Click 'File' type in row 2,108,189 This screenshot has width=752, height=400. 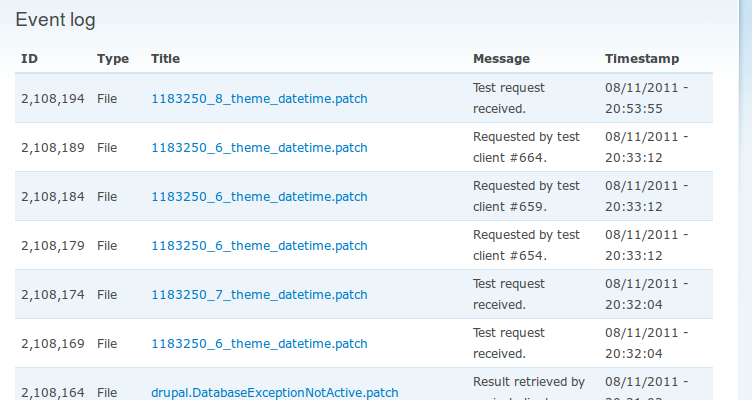point(107,148)
